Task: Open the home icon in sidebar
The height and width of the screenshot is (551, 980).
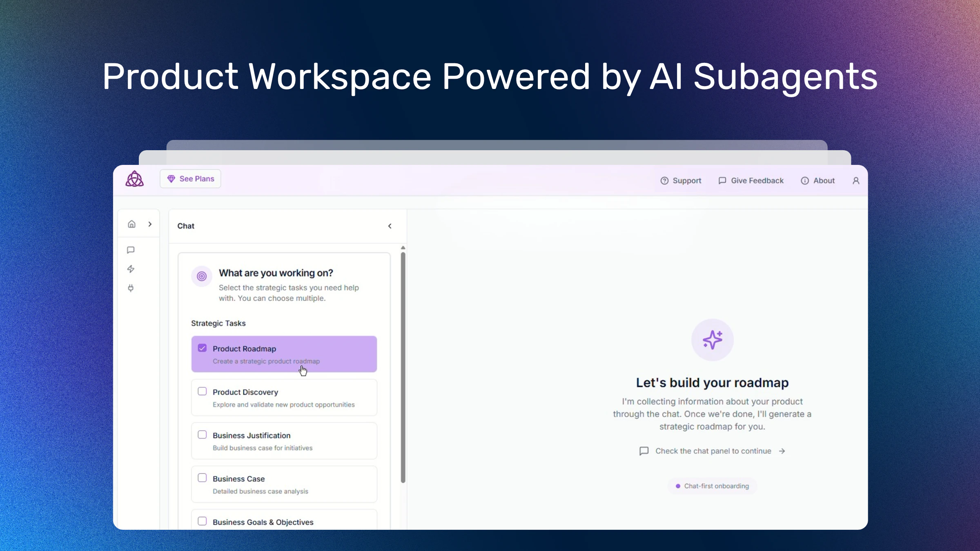Action: 131,224
